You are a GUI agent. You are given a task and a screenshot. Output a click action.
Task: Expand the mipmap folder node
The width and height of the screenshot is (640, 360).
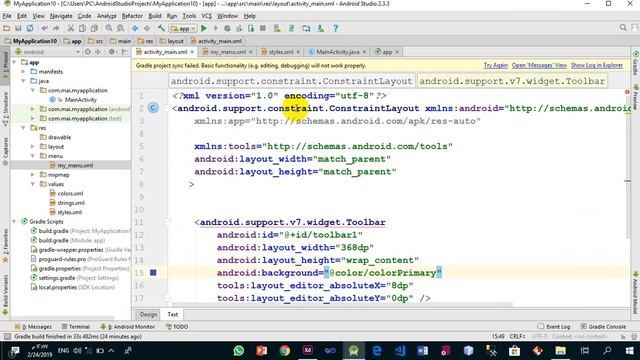click(33, 175)
